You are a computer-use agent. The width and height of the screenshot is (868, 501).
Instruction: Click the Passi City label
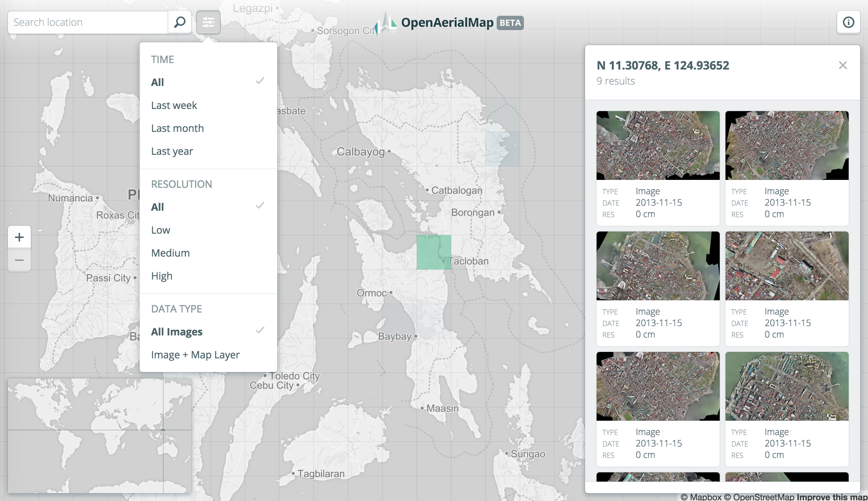coord(108,278)
